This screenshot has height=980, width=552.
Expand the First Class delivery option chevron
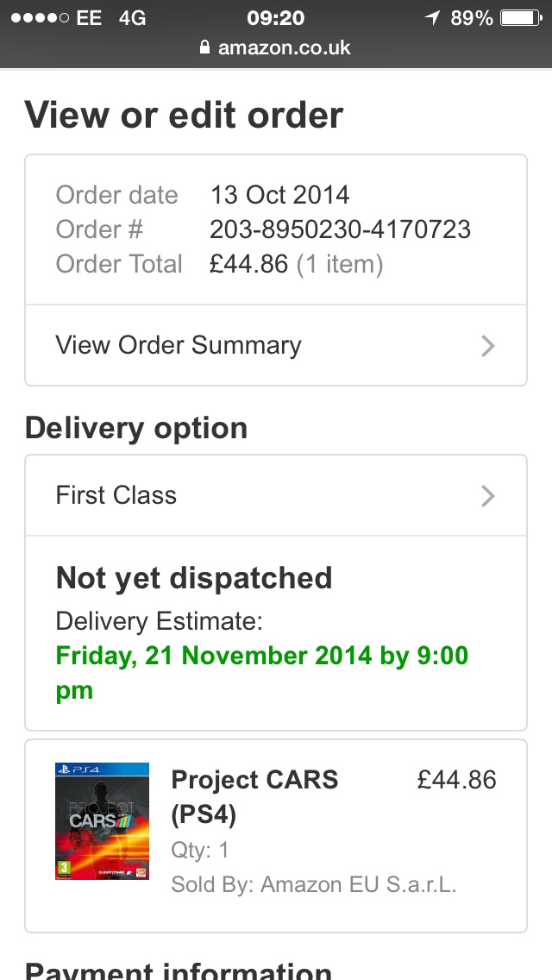pyautogui.click(x=487, y=496)
